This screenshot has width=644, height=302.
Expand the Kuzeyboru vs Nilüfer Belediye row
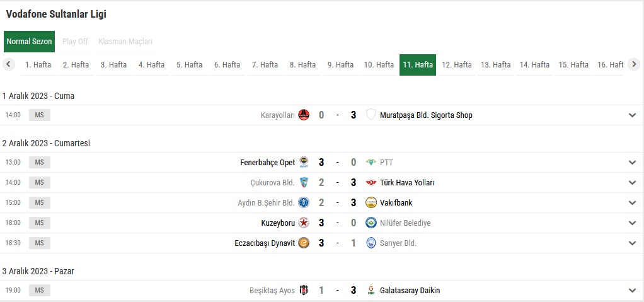pyautogui.click(x=632, y=223)
